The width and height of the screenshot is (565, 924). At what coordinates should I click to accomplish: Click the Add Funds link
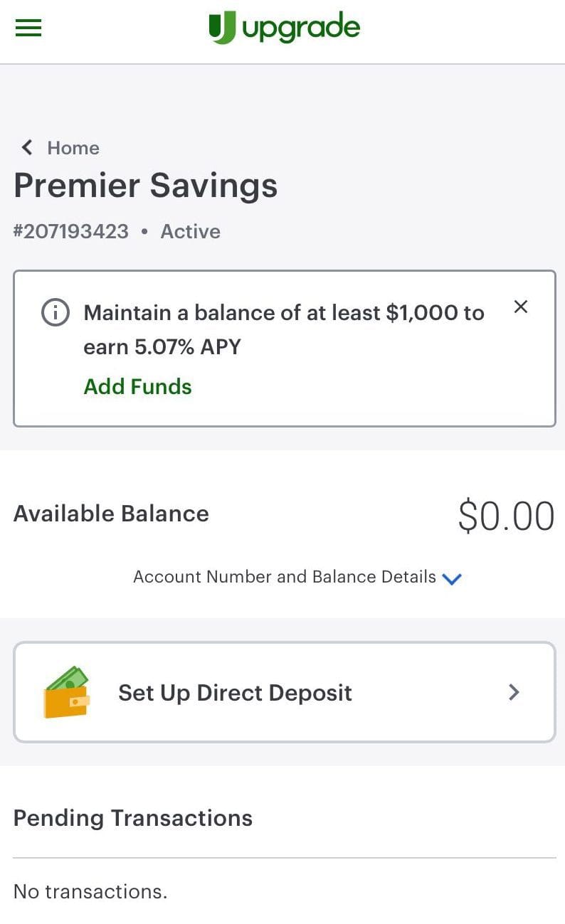click(x=137, y=386)
